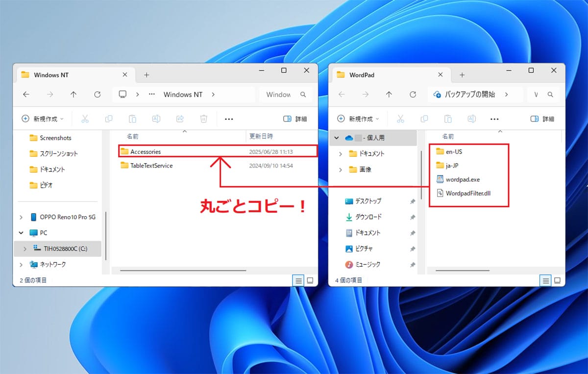Click Cut icon in Windows NT window

[85, 119]
